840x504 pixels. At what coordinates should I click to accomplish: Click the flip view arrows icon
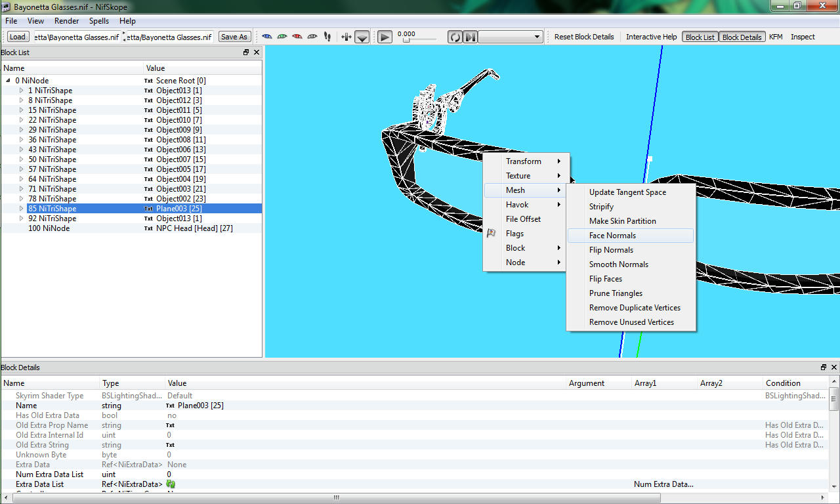pyautogui.click(x=346, y=37)
